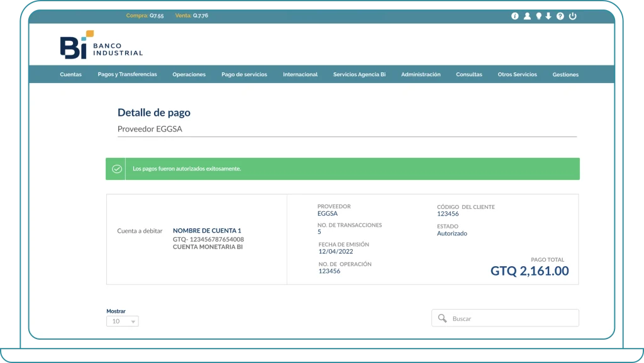Log out using the power icon
This screenshot has height=363, width=644.
point(571,18)
